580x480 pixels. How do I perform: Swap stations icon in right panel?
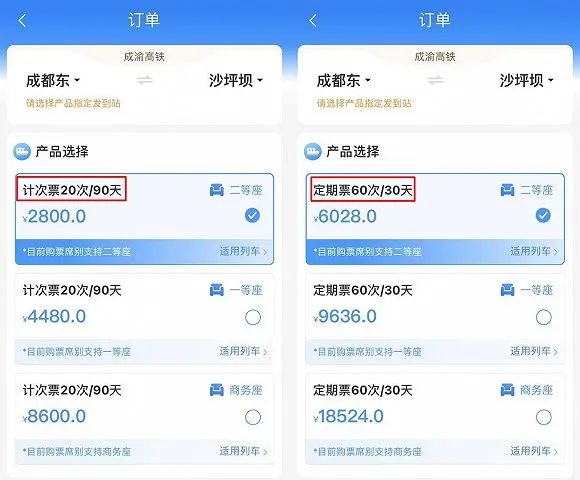pos(435,80)
